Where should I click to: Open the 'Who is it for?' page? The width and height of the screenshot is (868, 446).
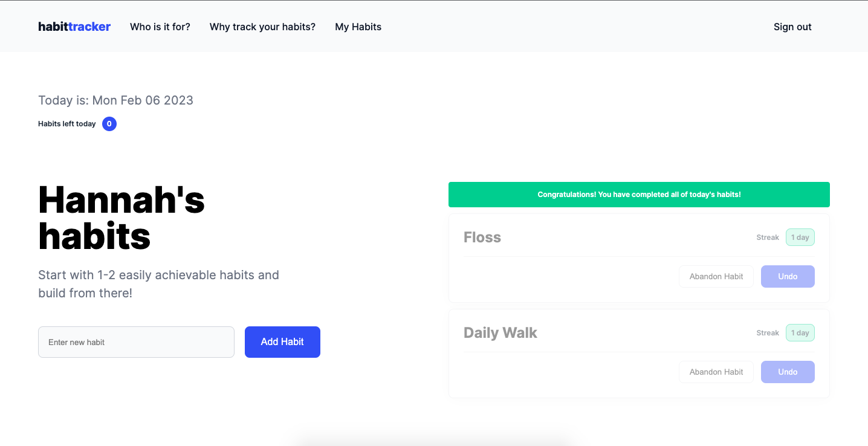pos(160,27)
